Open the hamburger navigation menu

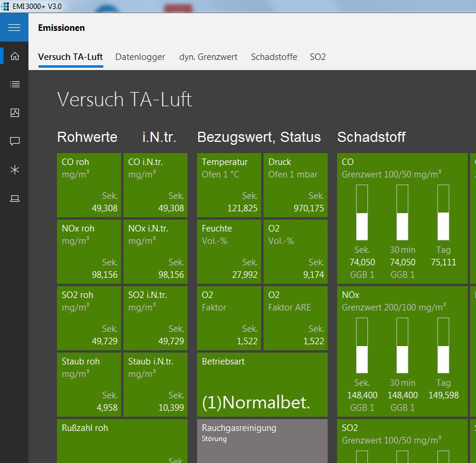[14, 28]
